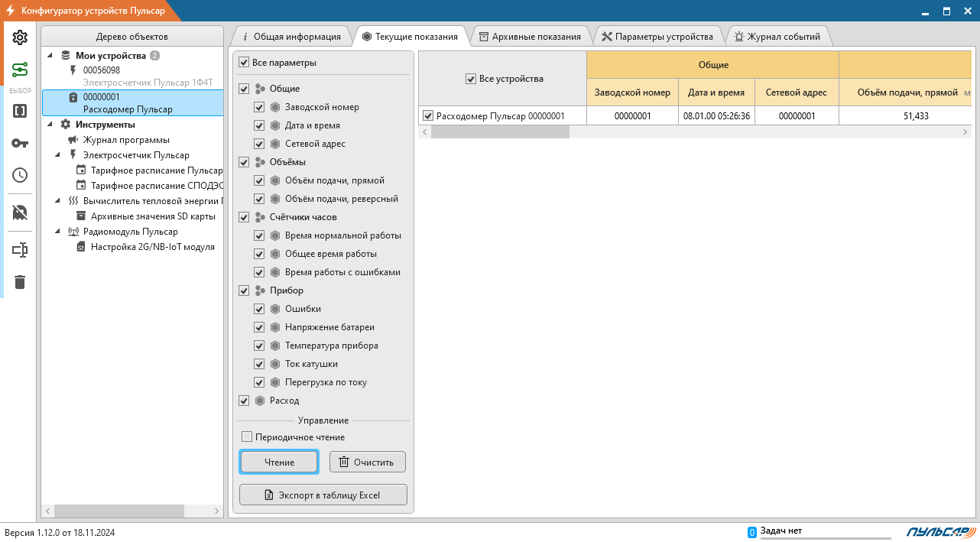Uncheck Заводской номер parameter
The height and width of the screenshot is (542, 980).
tap(259, 107)
